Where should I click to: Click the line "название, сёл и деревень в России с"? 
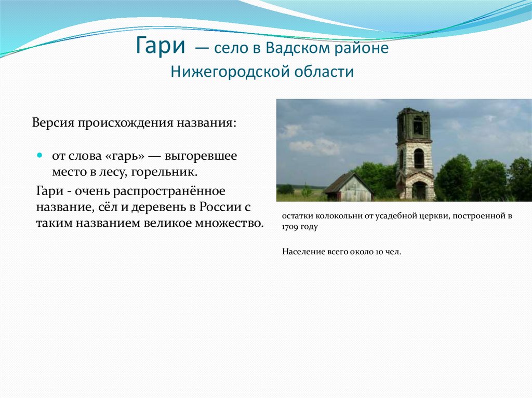[x=143, y=207]
